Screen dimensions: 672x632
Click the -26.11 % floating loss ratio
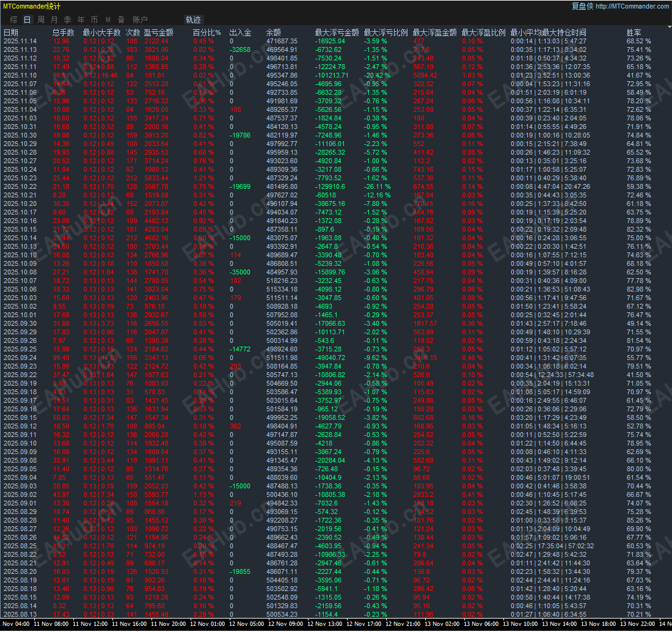tap(377, 186)
